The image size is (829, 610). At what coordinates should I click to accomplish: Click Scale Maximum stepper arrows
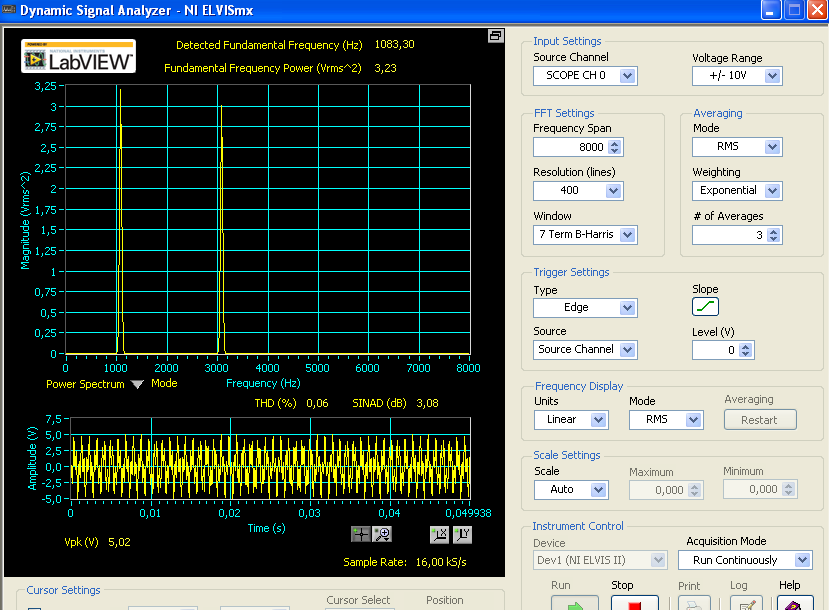(x=695, y=490)
